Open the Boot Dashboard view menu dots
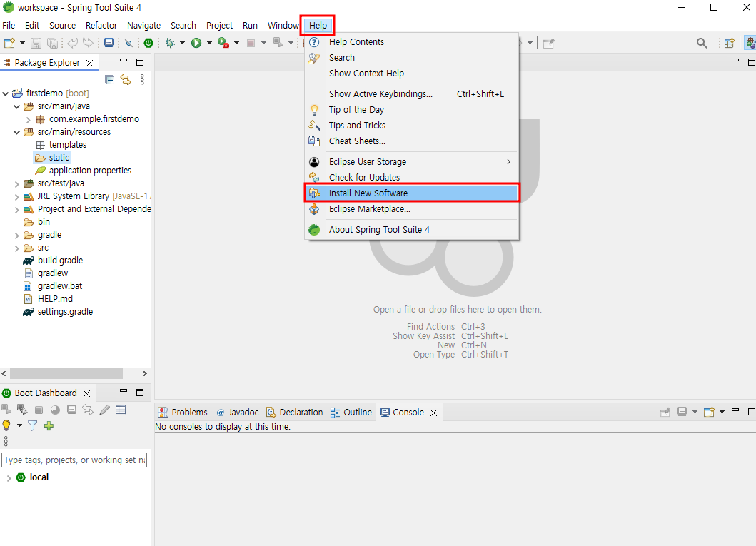This screenshot has width=756, height=546. click(x=6, y=441)
